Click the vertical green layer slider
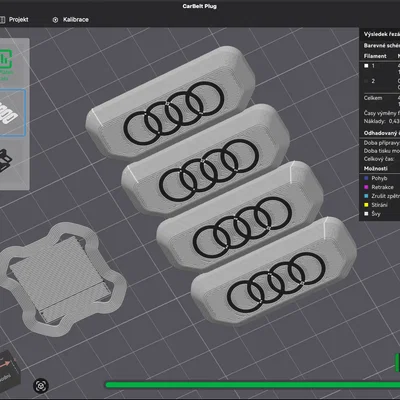Screen dimensions: 400x400 tap(397, 363)
